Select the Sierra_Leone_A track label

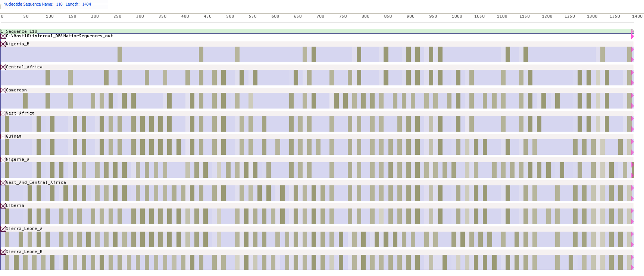[24, 229]
